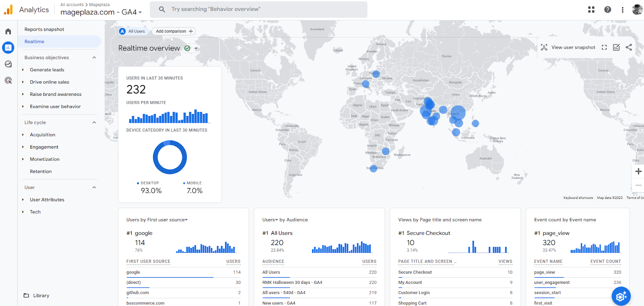Open Tech in the sidebar
Viewport: 644px width, 306px height.
[x=35, y=212]
